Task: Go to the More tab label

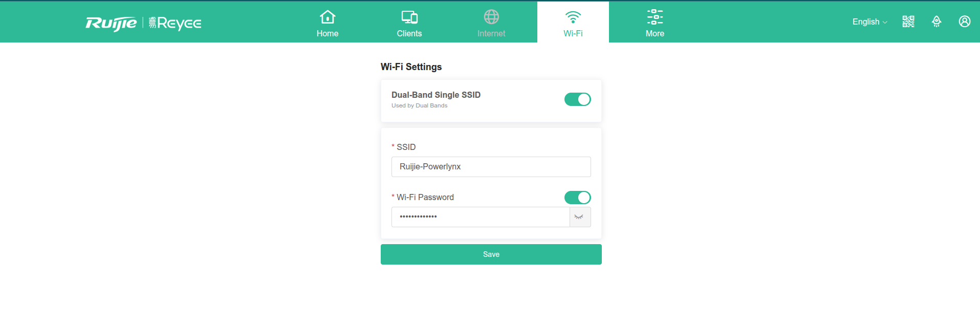Action: click(655, 33)
